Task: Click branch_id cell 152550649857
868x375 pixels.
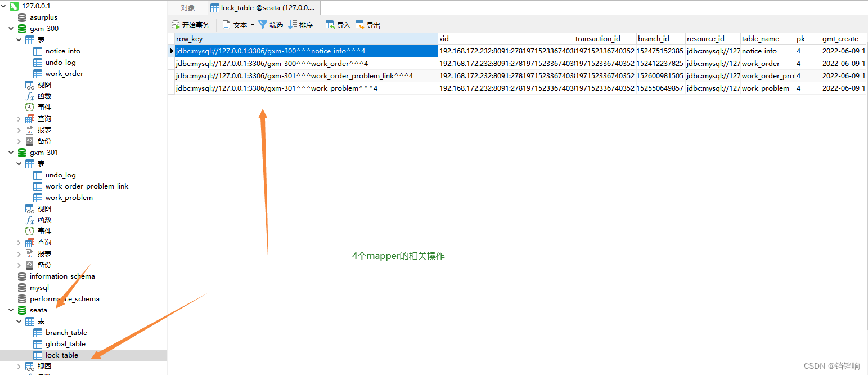Action: tap(660, 88)
